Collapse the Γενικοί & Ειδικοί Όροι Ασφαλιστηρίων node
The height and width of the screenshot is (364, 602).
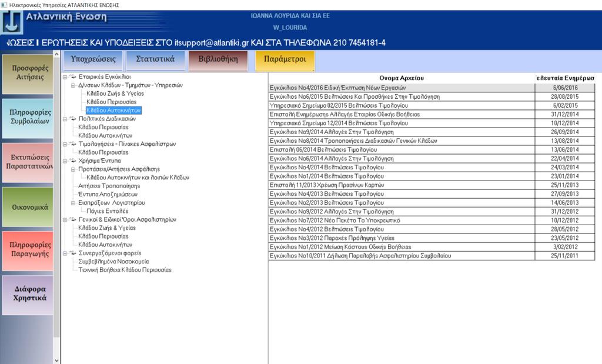65,220
